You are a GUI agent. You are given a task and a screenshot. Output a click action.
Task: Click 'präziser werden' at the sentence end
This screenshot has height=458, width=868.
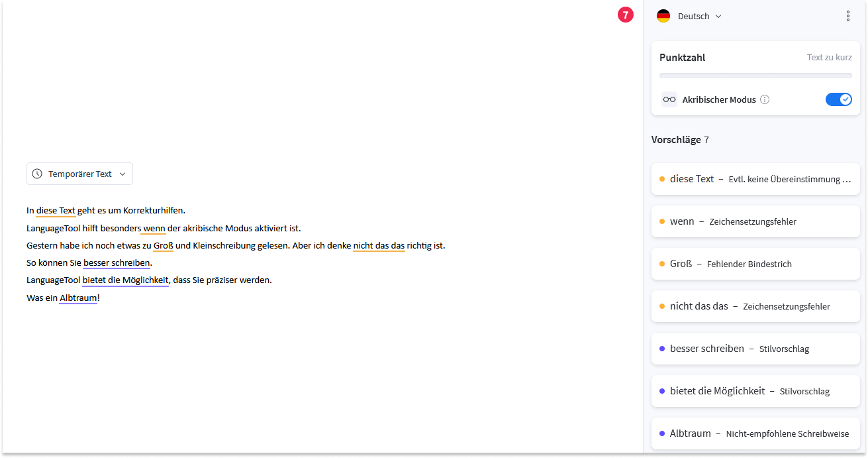click(x=237, y=280)
